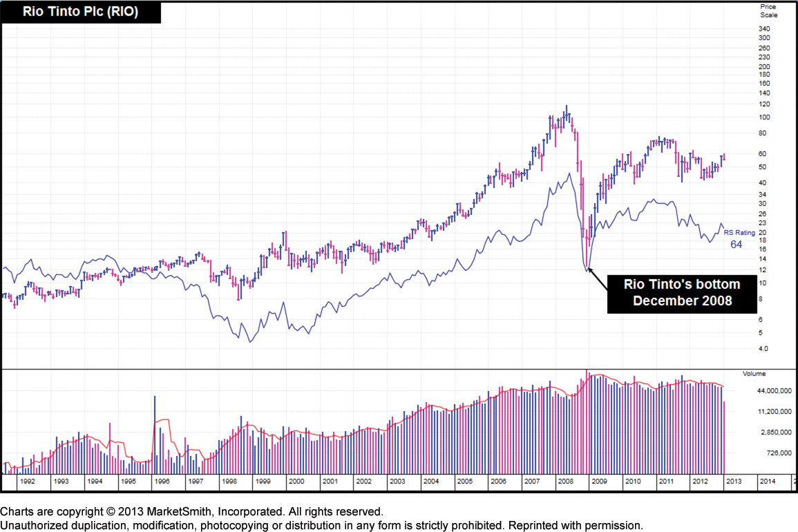
Task: Select the 40 price scale label
Action: [762, 183]
